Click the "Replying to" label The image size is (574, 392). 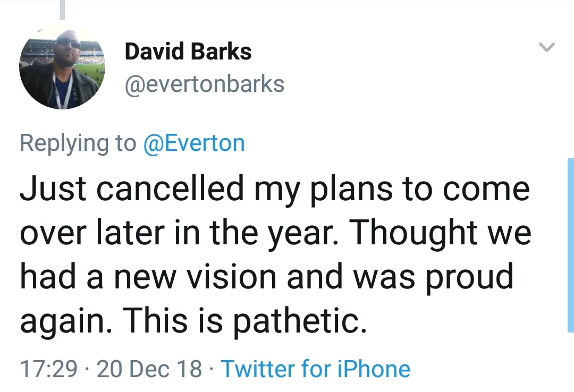tap(78, 143)
